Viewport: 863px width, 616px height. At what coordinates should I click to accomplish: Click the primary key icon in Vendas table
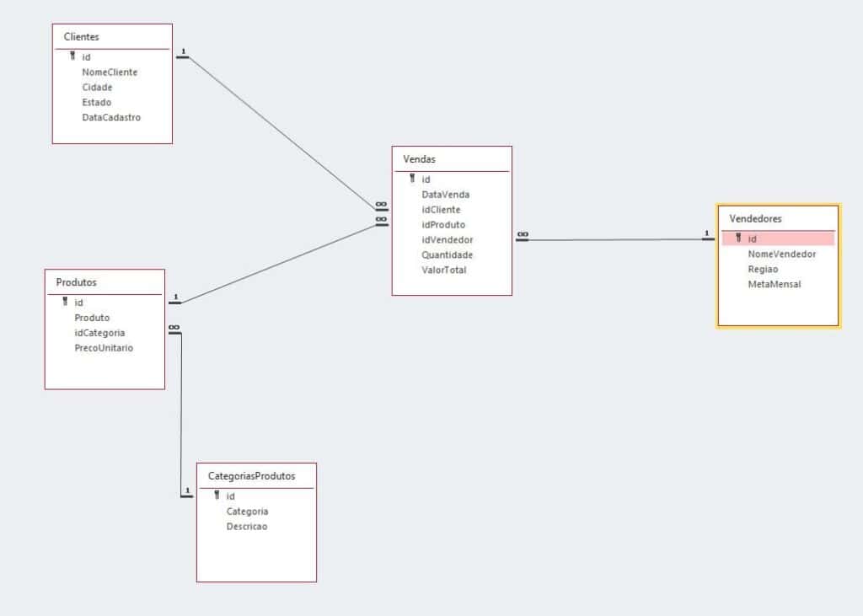(x=412, y=179)
